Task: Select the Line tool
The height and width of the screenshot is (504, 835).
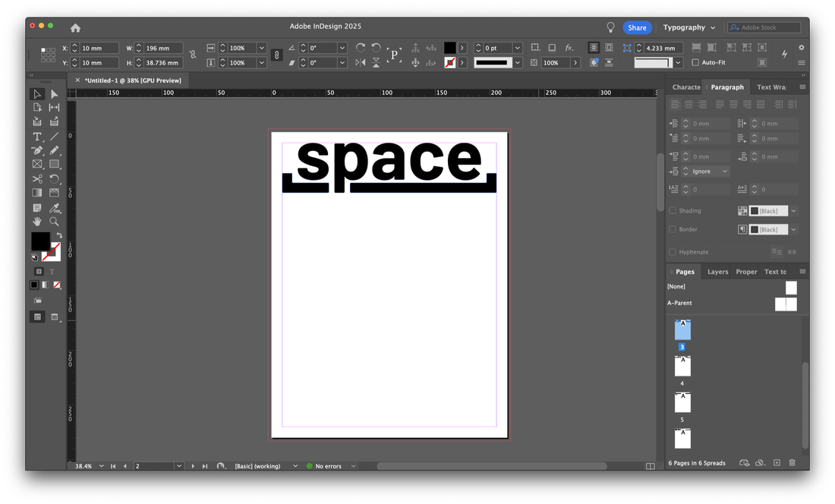Action: pyautogui.click(x=54, y=137)
